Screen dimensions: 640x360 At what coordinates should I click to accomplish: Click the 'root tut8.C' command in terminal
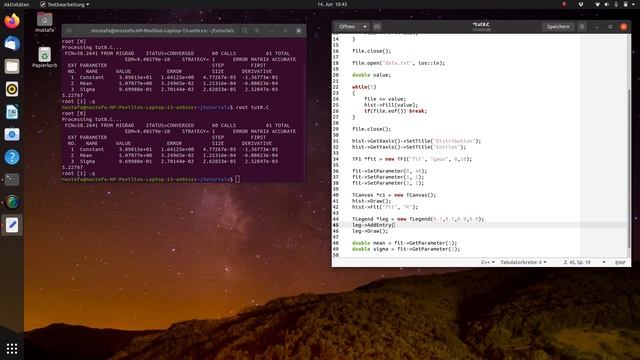[x=252, y=107]
